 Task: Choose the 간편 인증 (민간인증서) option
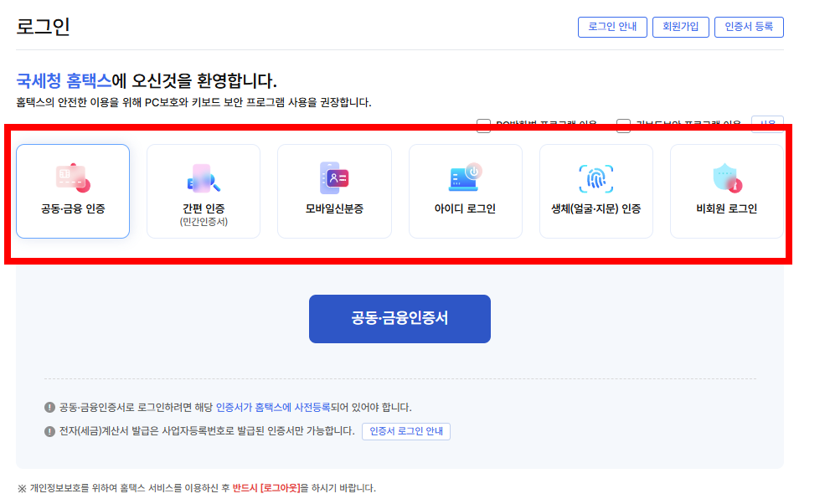(x=204, y=191)
